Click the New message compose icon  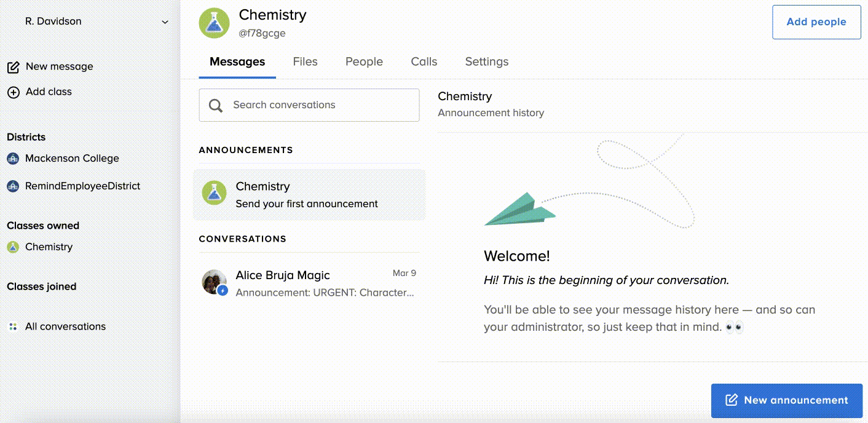pyautogui.click(x=13, y=67)
